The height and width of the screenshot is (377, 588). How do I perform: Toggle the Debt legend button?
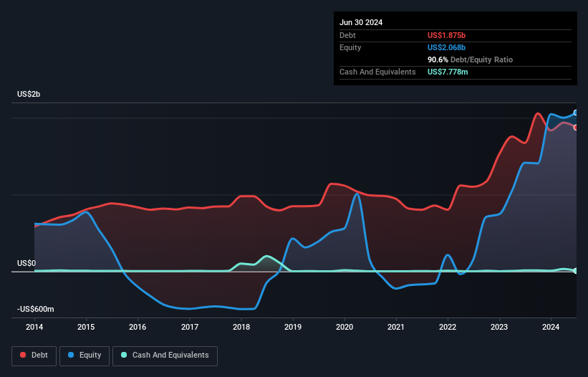point(34,355)
